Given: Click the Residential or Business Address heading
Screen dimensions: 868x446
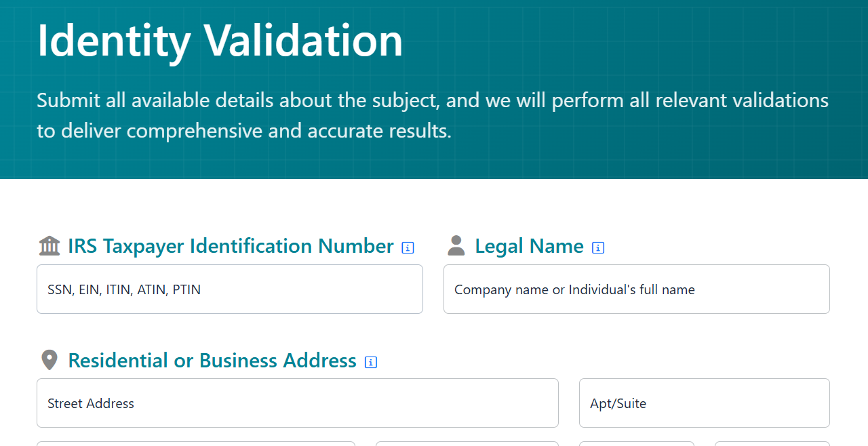Looking at the screenshot, I should (212, 360).
